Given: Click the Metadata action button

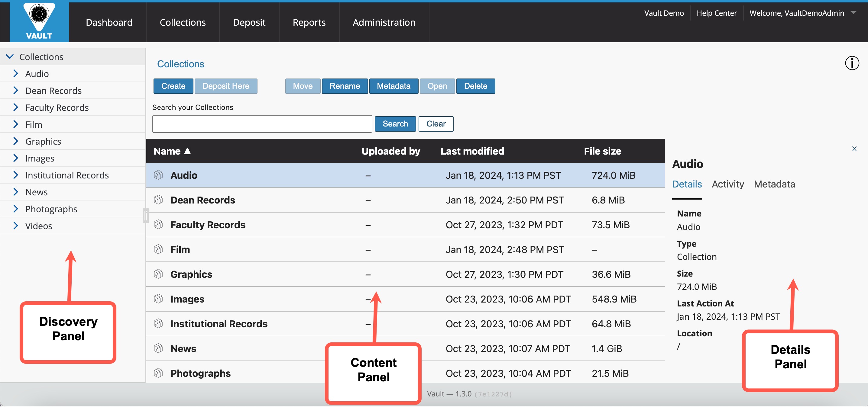Looking at the screenshot, I should [393, 86].
